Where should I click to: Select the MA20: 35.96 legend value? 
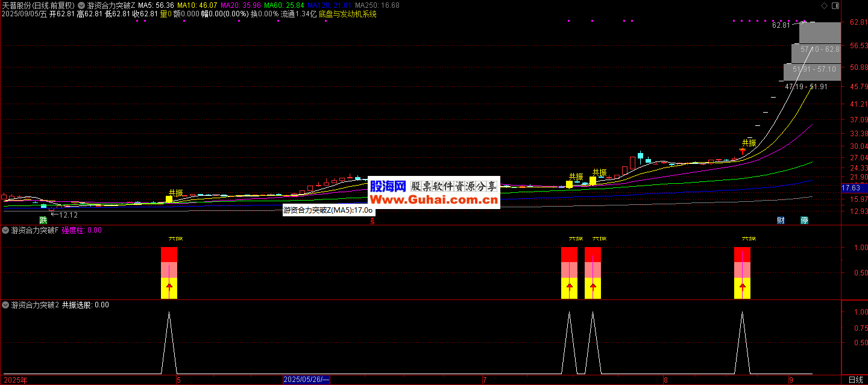(241, 5)
